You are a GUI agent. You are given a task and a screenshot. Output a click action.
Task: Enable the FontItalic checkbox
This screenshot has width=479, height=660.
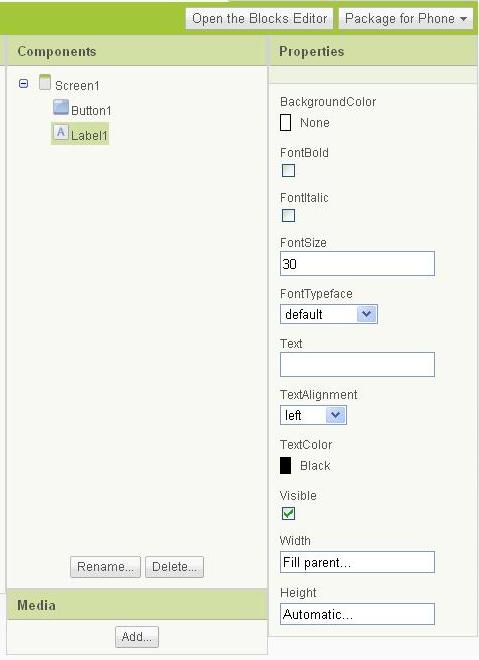coord(288,216)
